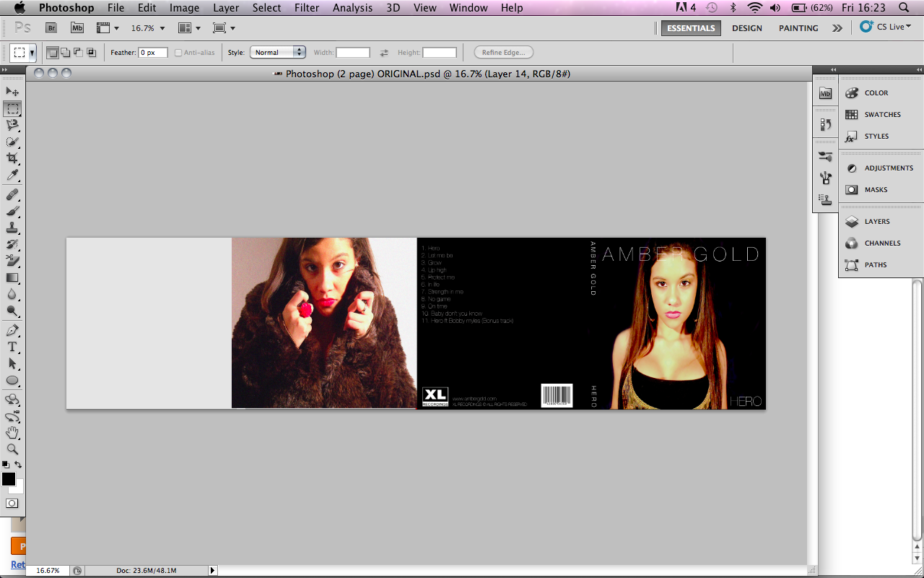Open the Analysis menu
This screenshot has width=924, height=578.
pyautogui.click(x=352, y=8)
